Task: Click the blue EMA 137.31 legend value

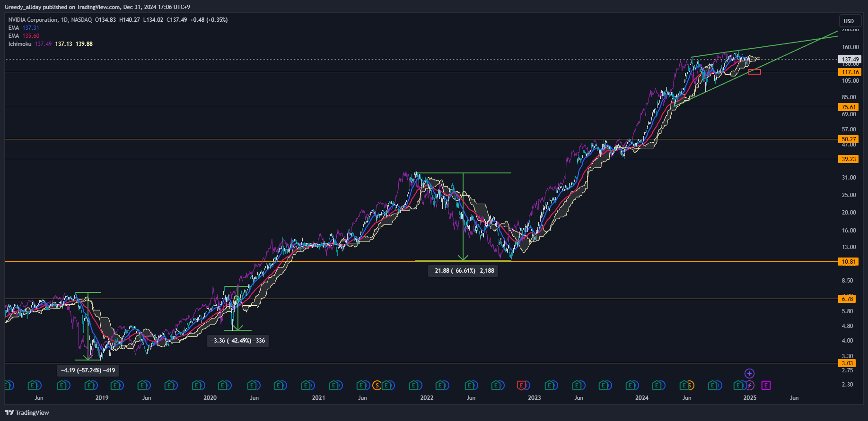Action: coord(31,28)
